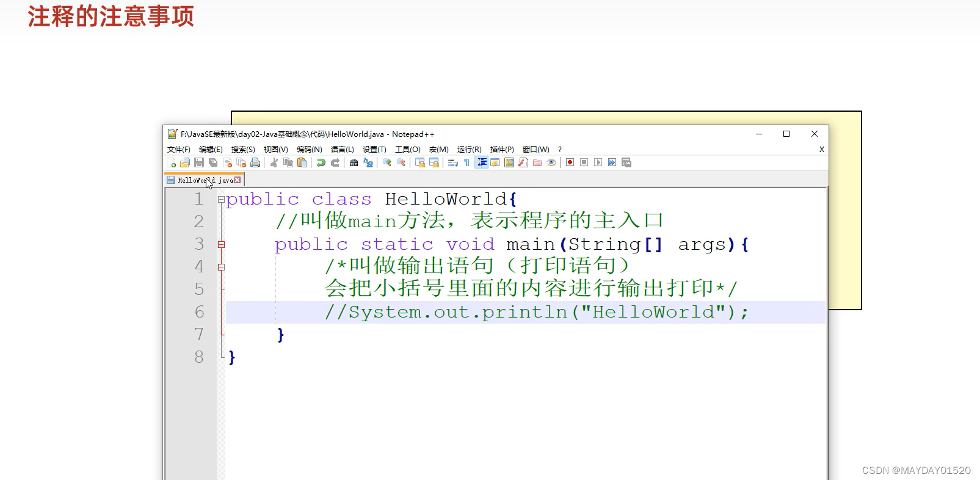Click line number 2 in the margin
980x480 pixels.
(x=199, y=221)
